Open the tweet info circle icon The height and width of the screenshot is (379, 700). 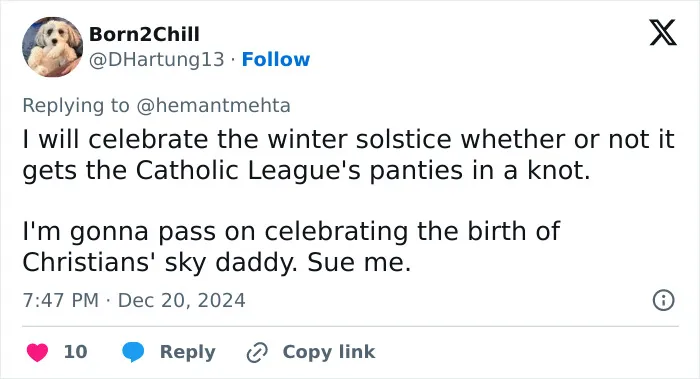(663, 300)
